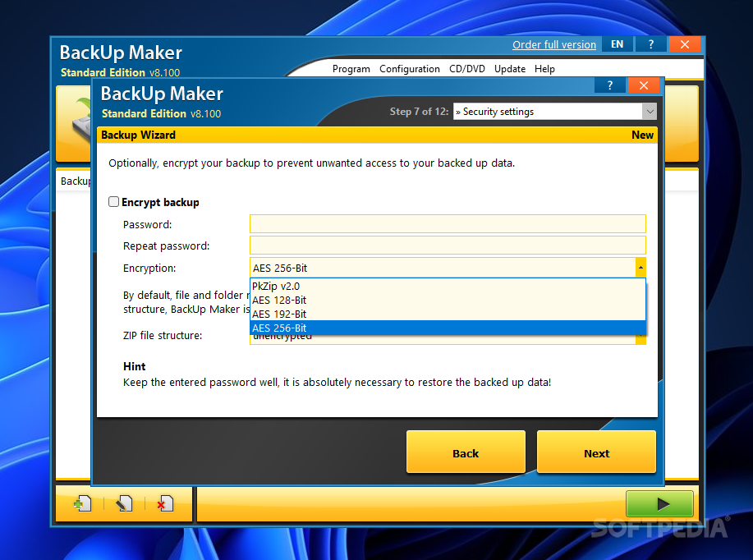
Task: Open the Program menu
Action: pyautogui.click(x=351, y=69)
